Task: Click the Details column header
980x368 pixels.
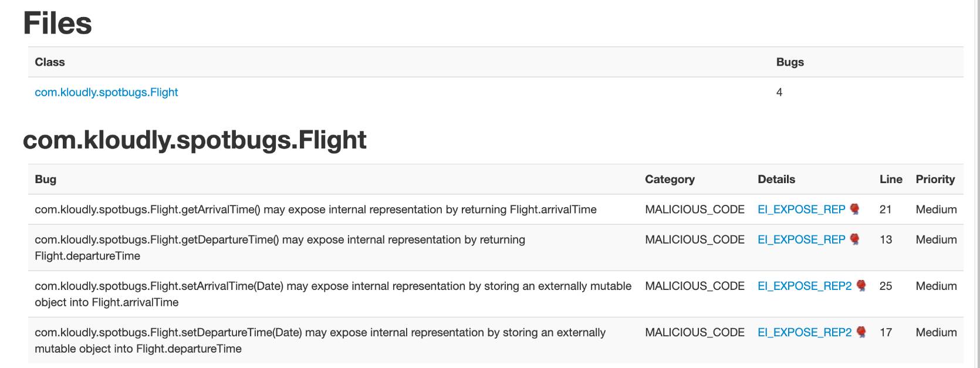Action: pyautogui.click(x=776, y=179)
